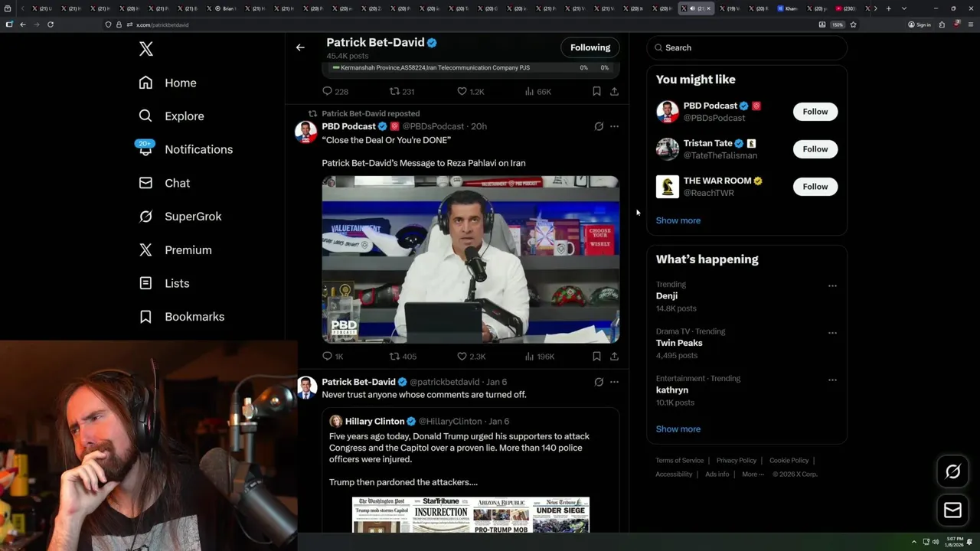This screenshot has height=551, width=980.
Task: Open SuperGrok in the sidebar
Action: point(180,217)
